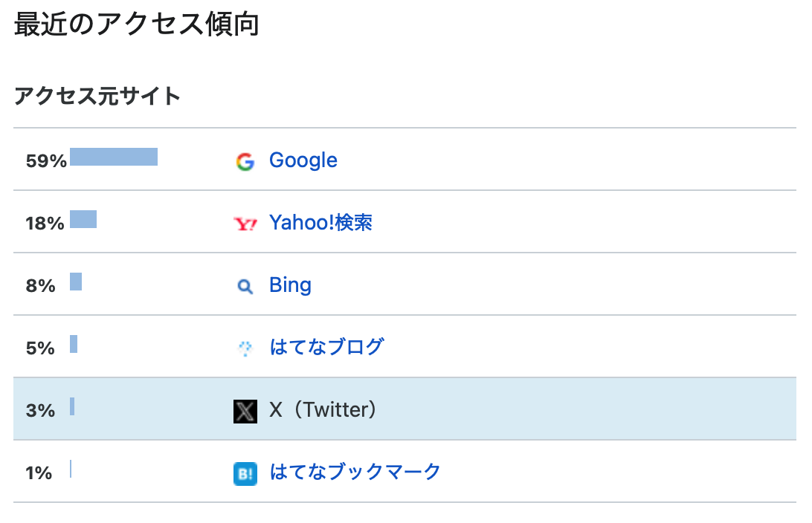
Task: Click the black X (Twitter) icon
Action: click(x=245, y=412)
